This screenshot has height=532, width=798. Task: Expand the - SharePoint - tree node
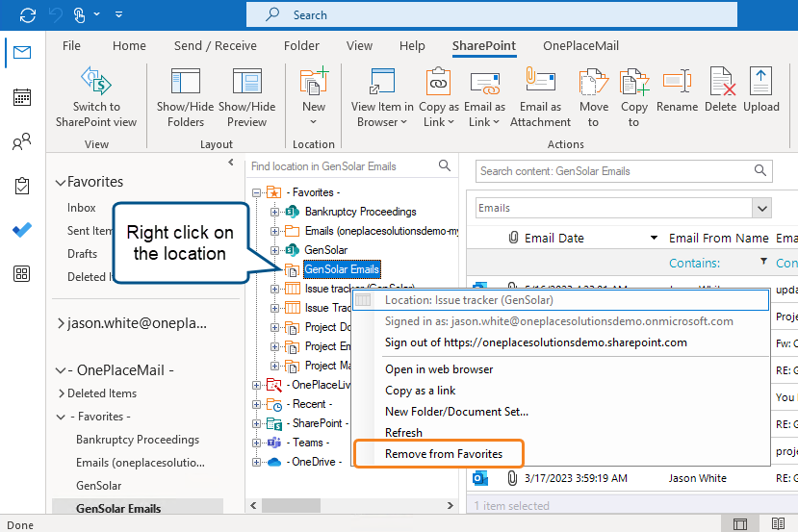tap(256, 424)
